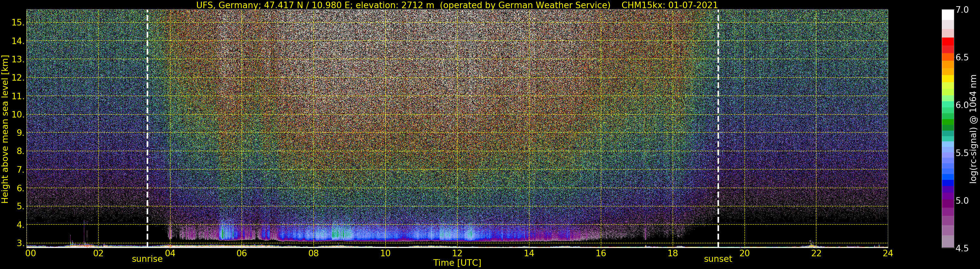This screenshot has width=980, height=269.
Task: Click the white 7.0 colorbar top swatch
Action: (x=948, y=14)
